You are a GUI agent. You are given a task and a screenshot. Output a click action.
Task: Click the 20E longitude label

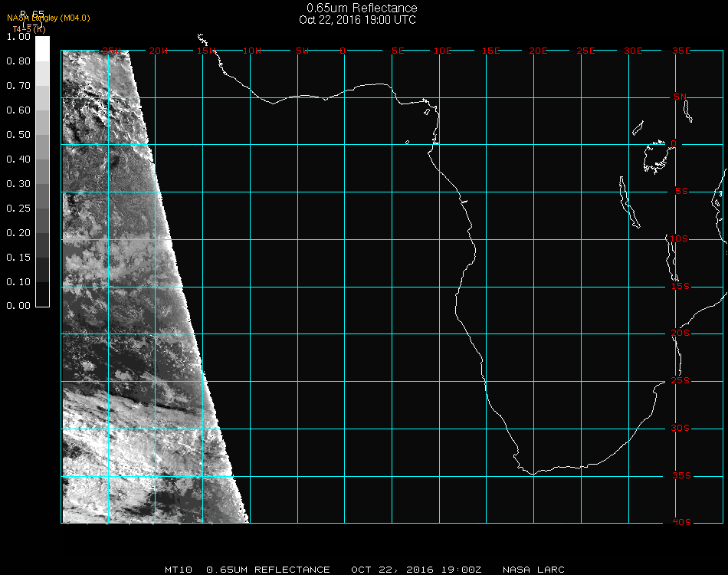pyautogui.click(x=538, y=51)
